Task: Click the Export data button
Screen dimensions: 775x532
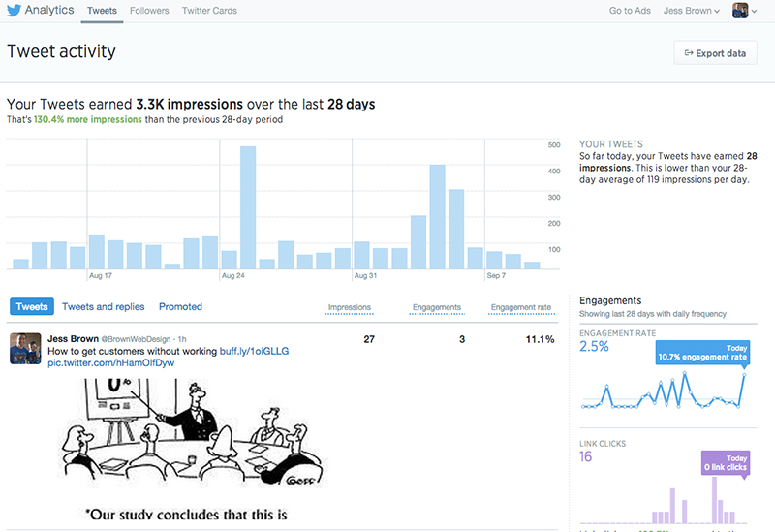Action: tap(715, 53)
